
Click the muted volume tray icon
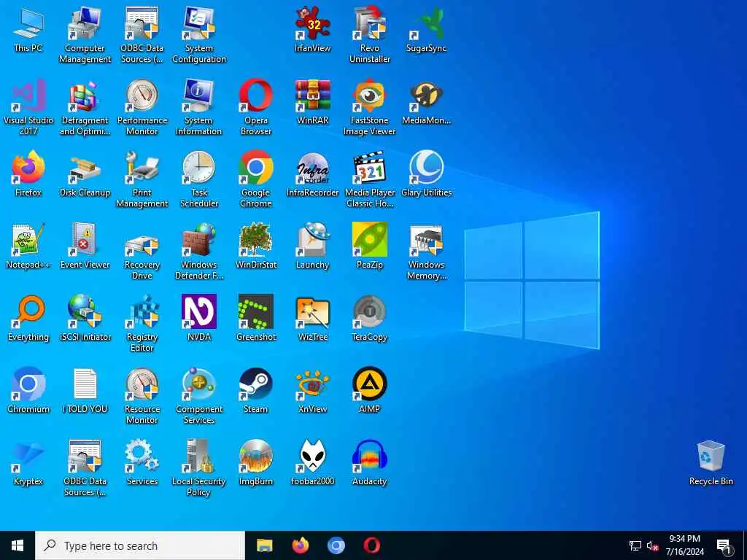pos(652,545)
